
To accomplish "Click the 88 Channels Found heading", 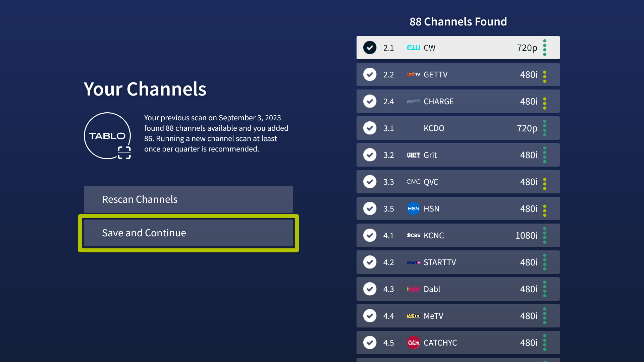I will point(458,21).
